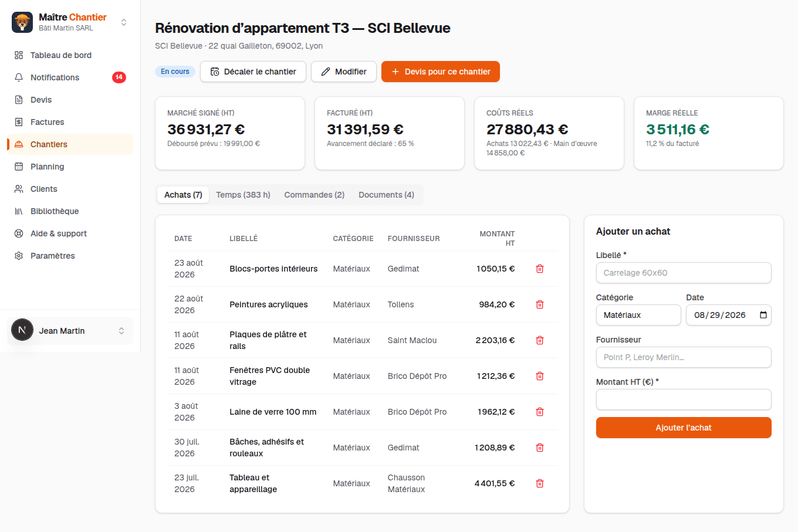Focus the Fournisseur input field
The image size is (798, 532).
point(684,357)
